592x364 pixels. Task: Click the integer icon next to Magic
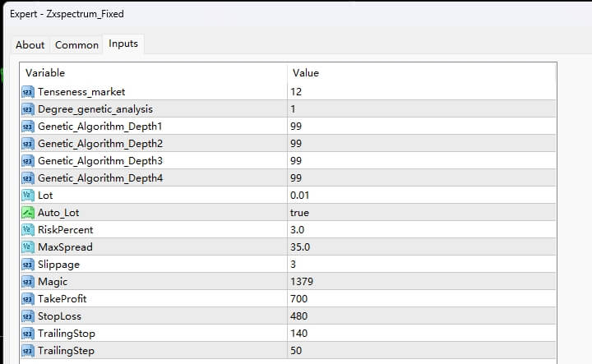[28, 282]
